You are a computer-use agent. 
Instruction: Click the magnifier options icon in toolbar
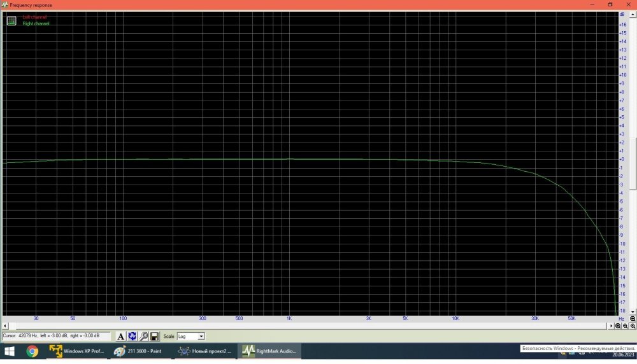click(143, 336)
